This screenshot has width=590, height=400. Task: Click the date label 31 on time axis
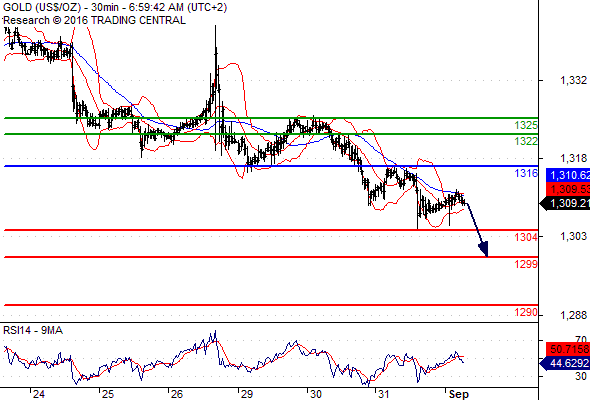point(383,394)
